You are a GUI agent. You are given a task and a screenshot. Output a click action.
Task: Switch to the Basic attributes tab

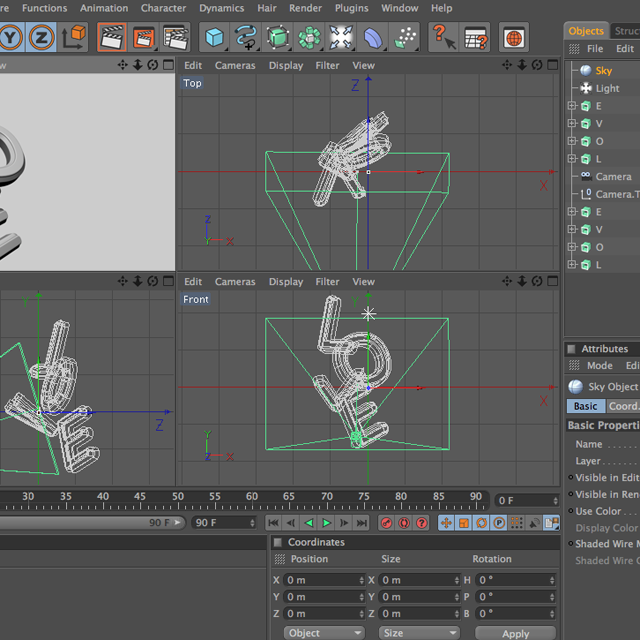click(x=585, y=406)
